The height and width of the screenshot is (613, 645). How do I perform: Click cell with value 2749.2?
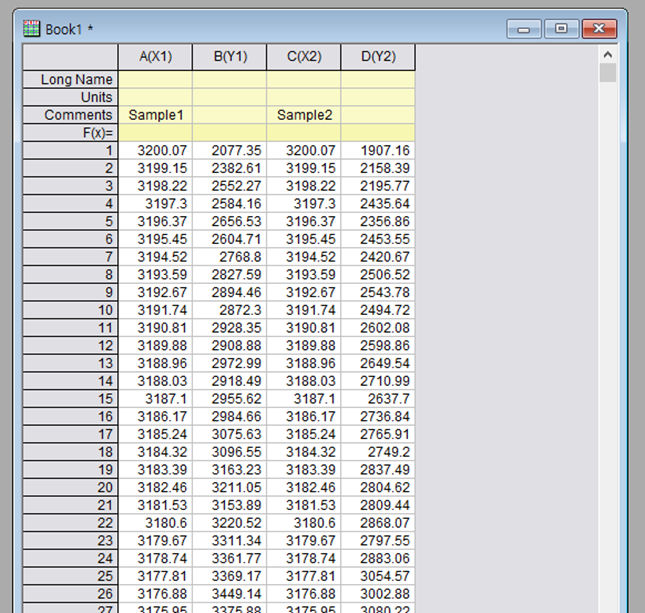[378, 452]
